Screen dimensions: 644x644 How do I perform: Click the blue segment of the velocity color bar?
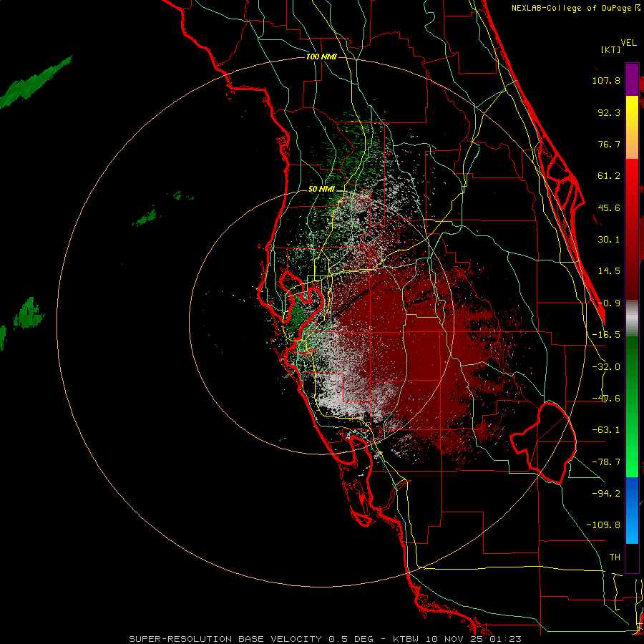click(632, 510)
